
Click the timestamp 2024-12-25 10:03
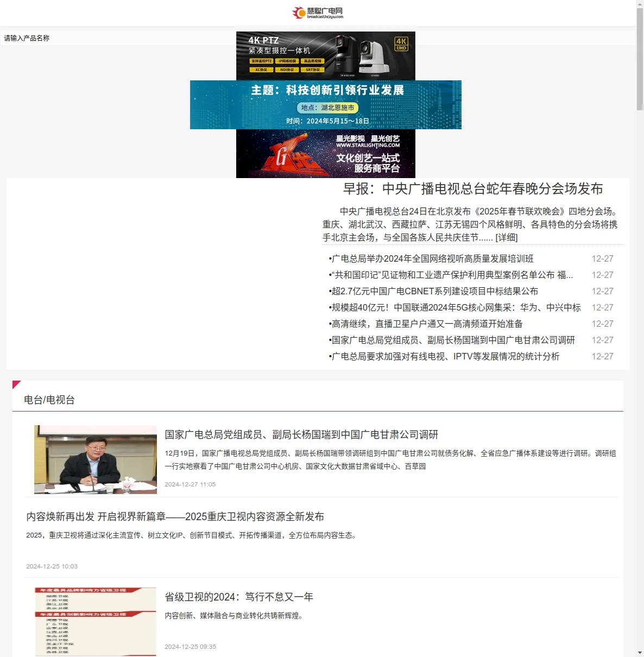tap(52, 566)
